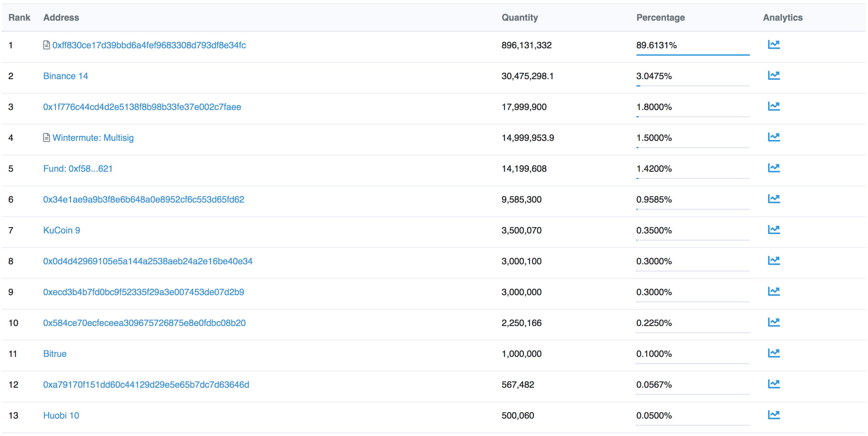Click the KuCoin 9 holder link
This screenshot has height=436, width=868.
[x=62, y=230]
